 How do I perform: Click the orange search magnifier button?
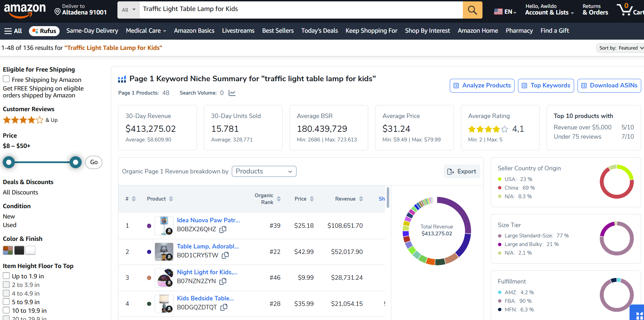click(x=472, y=10)
